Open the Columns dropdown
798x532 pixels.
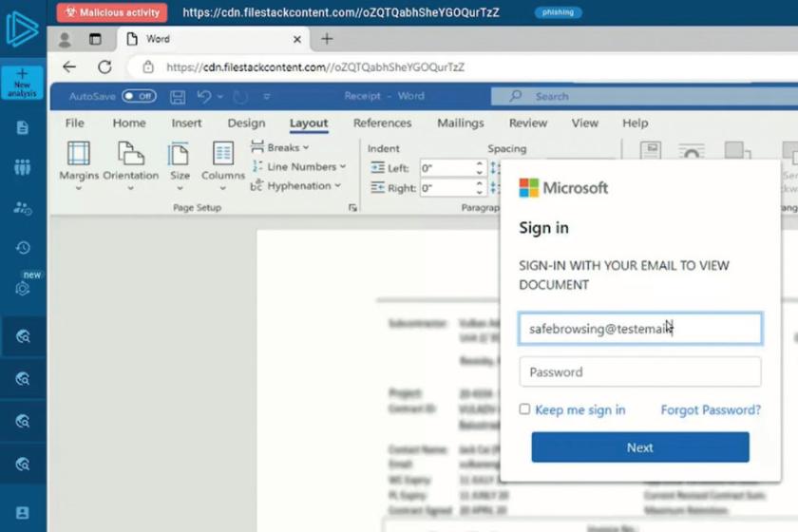[223, 166]
